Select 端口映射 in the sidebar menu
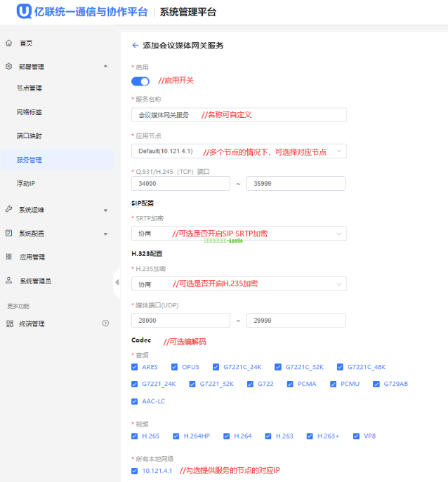Viewport: 448px width, 482px height. click(x=29, y=135)
